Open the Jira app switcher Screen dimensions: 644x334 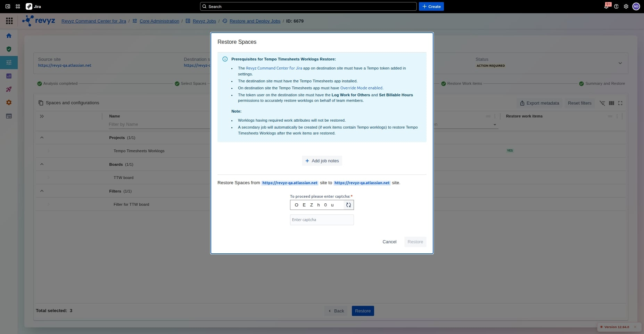point(18,7)
